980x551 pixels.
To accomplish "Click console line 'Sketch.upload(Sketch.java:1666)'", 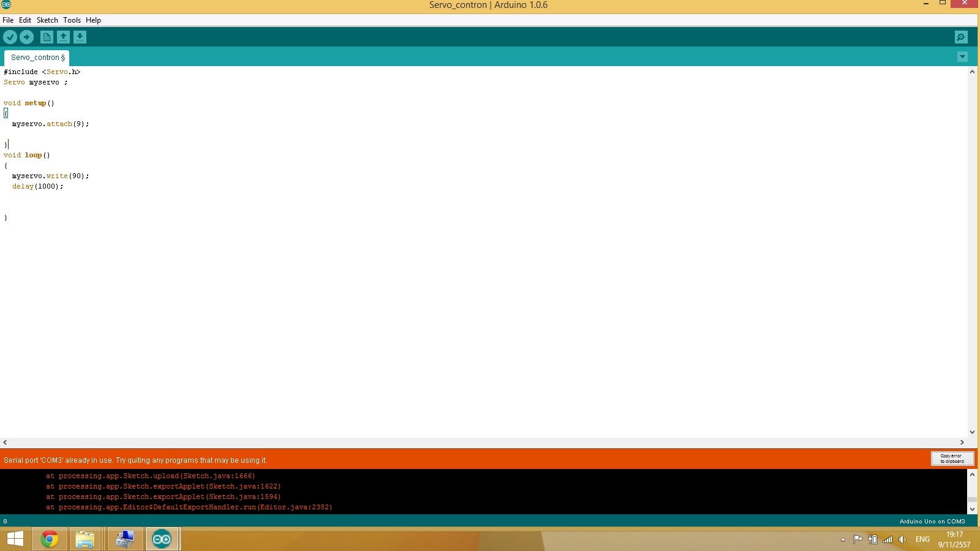I will pyautogui.click(x=150, y=476).
